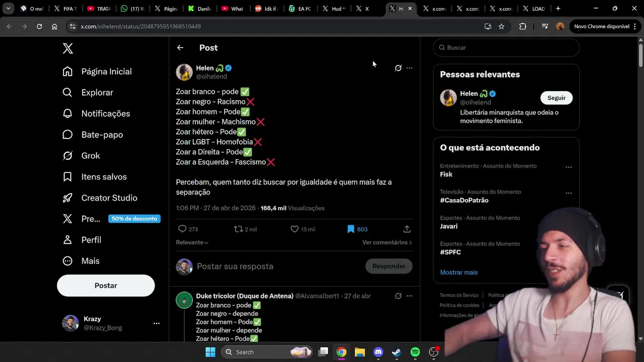
Task: Open more options for Fisk trend
Action: 569,167
